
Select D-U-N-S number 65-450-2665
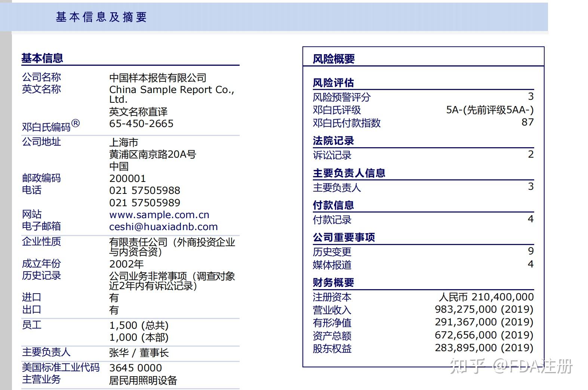141,124
